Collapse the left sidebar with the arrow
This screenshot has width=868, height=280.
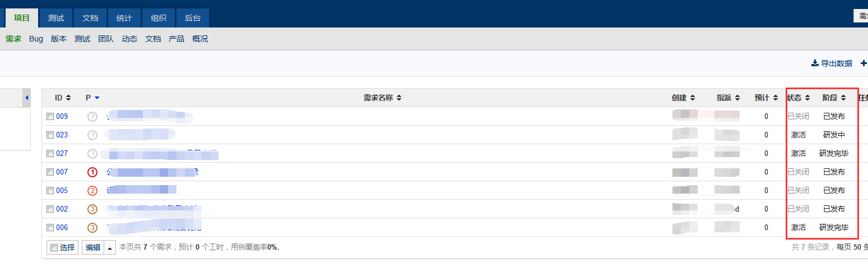27,98
